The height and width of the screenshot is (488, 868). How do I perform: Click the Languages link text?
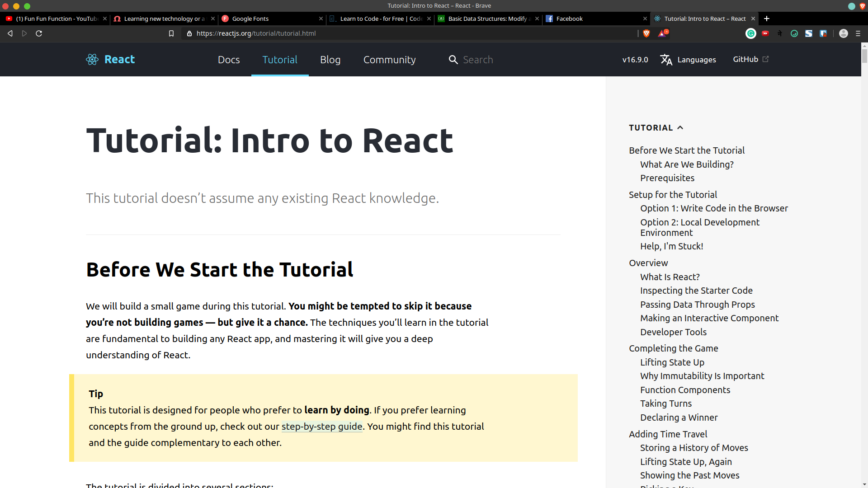[x=697, y=60]
